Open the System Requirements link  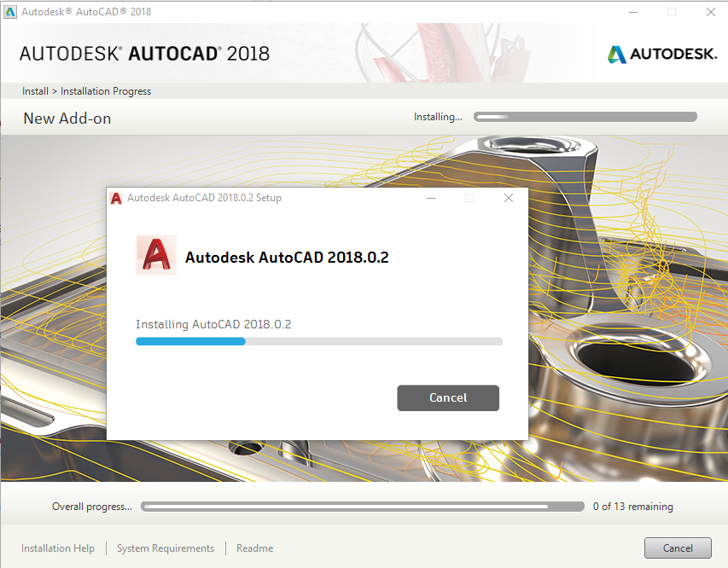(166, 548)
